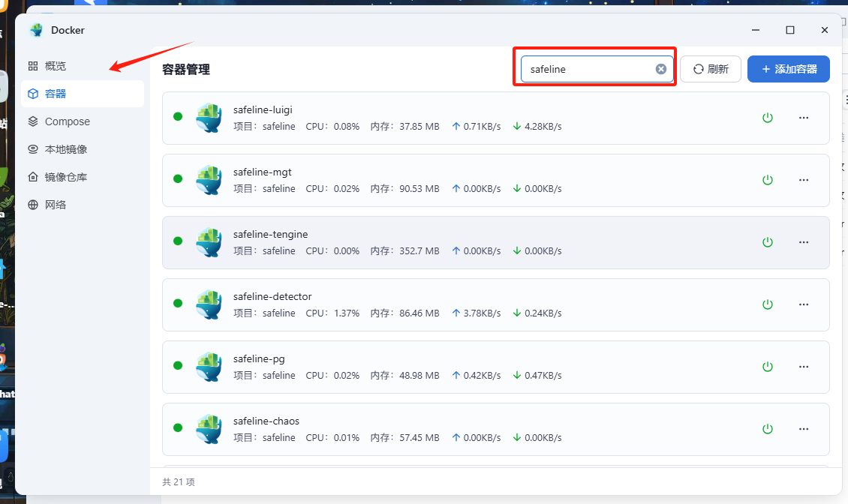This screenshot has height=504, width=848.
Task: Toggle power for safeline-detector container
Action: point(768,304)
